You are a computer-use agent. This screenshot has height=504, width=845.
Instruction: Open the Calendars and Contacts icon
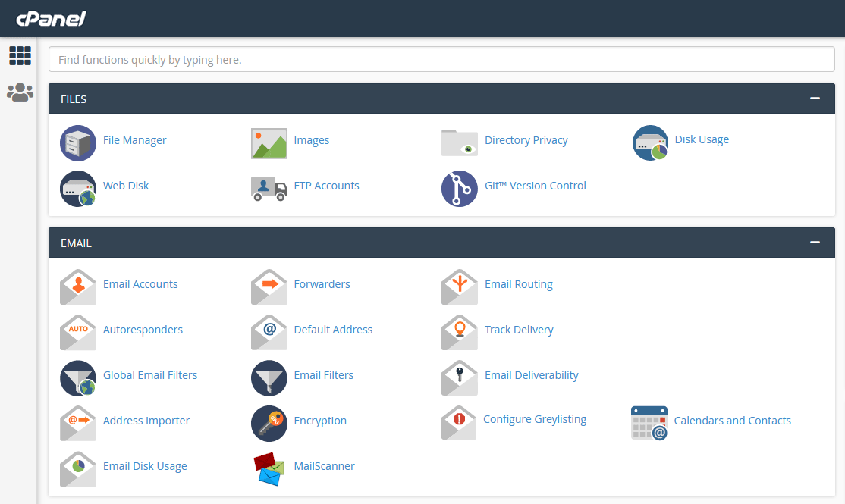649,423
